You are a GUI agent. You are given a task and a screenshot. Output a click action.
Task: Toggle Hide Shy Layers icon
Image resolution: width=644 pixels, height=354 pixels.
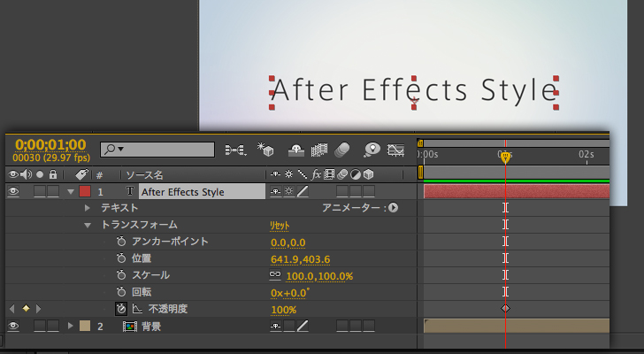(295, 150)
